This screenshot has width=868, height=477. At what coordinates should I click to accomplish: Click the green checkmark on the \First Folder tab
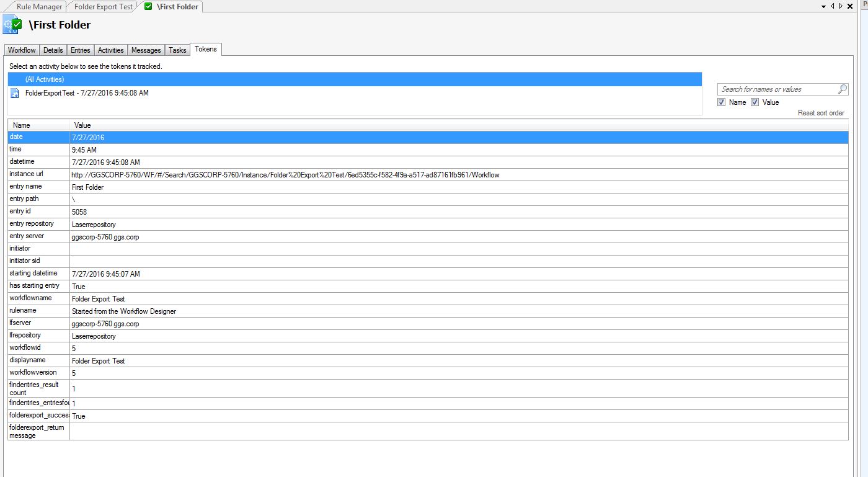pos(148,7)
